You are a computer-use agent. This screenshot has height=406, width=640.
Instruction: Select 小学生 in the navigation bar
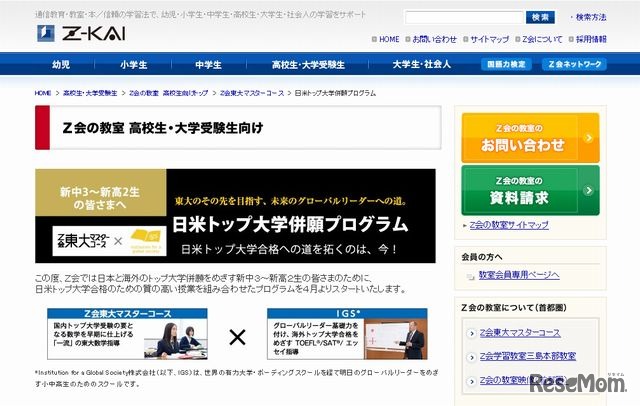tap(133, 64)
